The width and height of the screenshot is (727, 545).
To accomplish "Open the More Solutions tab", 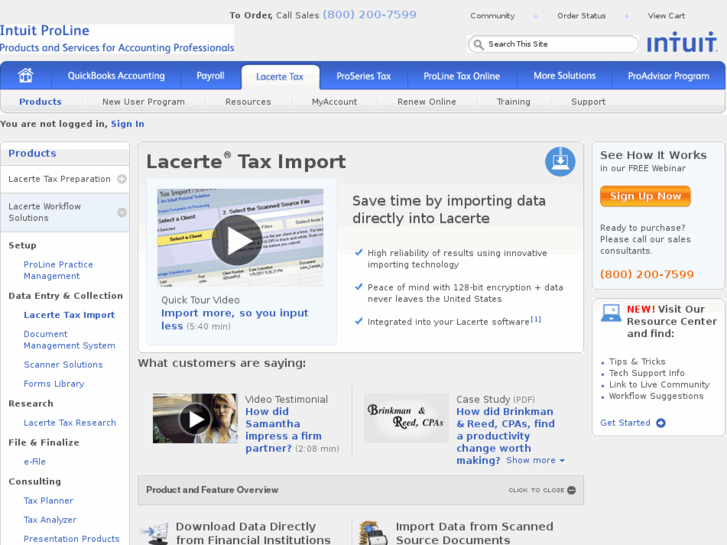I will click(564, 76).
